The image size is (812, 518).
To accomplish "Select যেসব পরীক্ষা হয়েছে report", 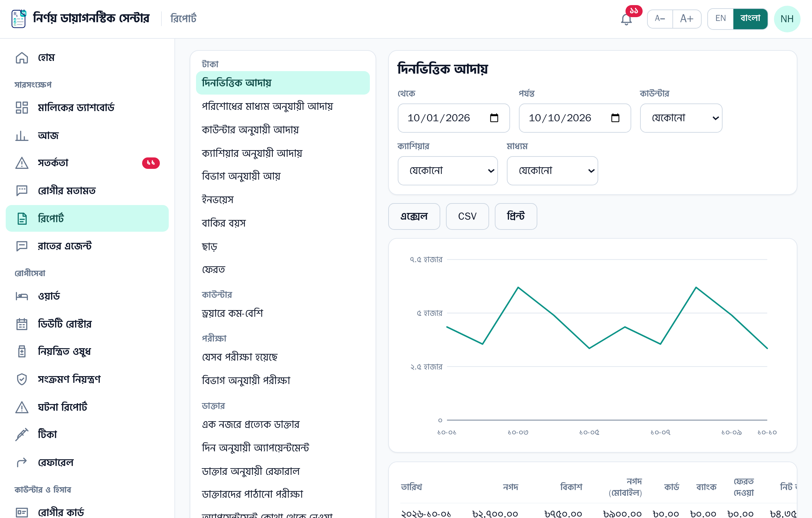I will tap(283, 357).
